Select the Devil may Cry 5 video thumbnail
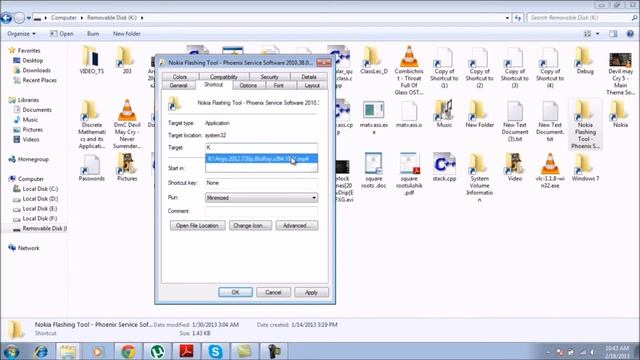640x360 pixels. coord(620,73)
